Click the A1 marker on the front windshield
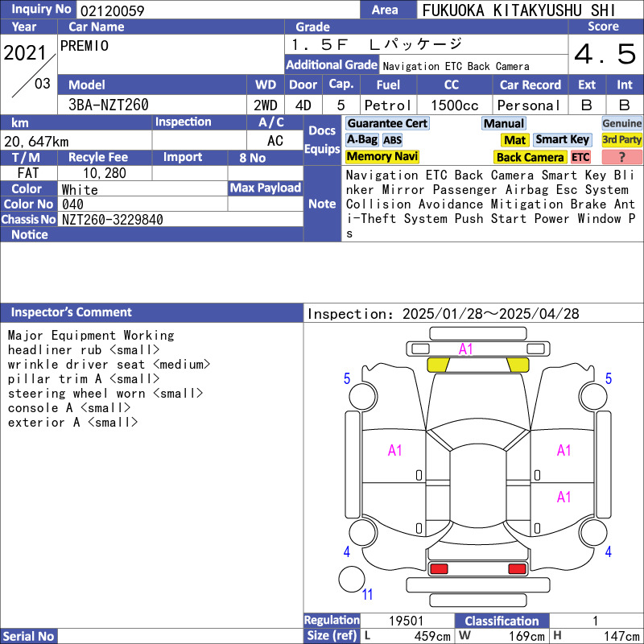644x644 pixels. point(466,349)
